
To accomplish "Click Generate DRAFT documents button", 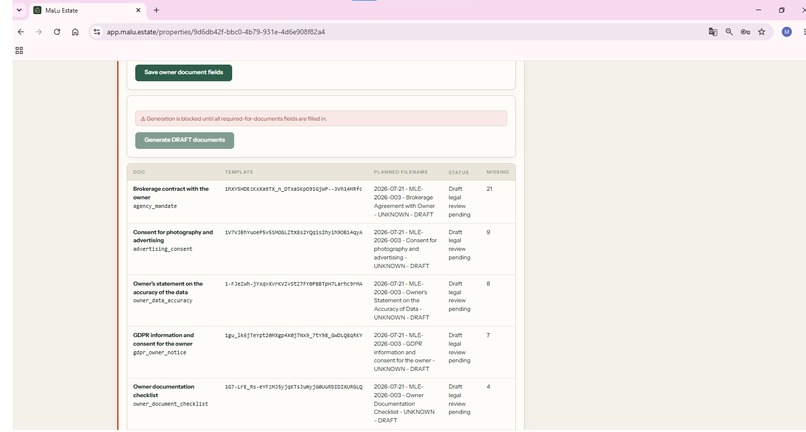I will (x=185, y=140).
